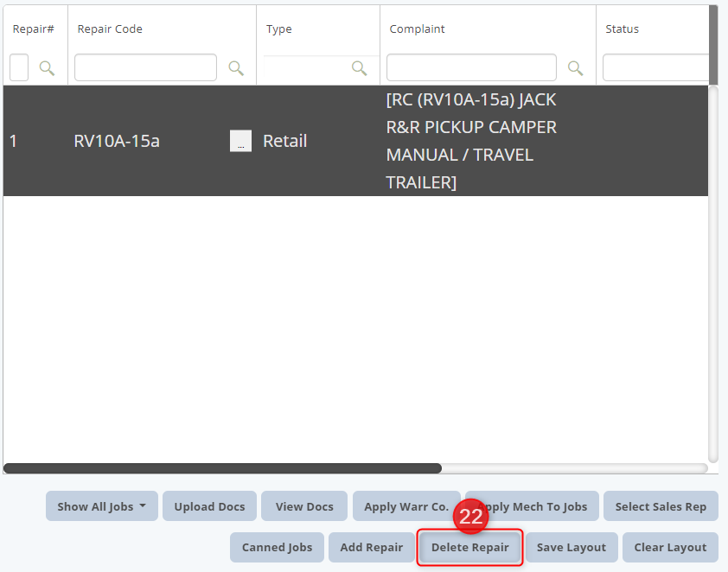This screenshot has height=572, width=728.
Task: Focus the Repair Code filter input
Action: 145,67
